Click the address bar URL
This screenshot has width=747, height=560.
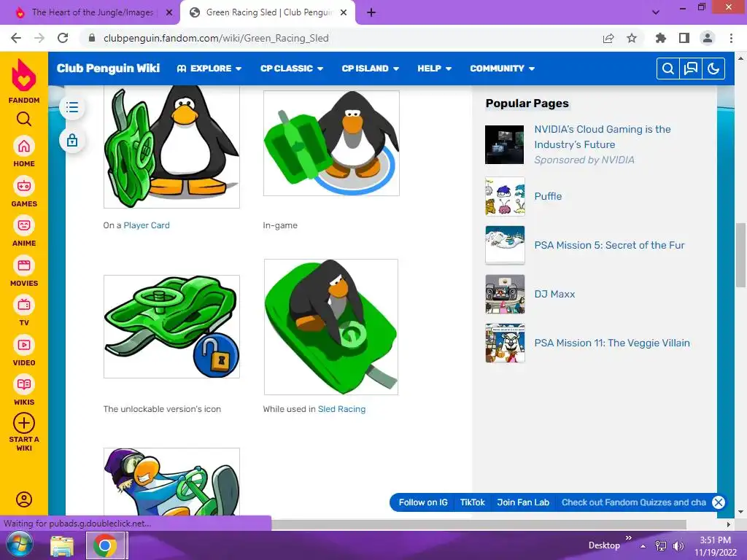tap(216, 38)
